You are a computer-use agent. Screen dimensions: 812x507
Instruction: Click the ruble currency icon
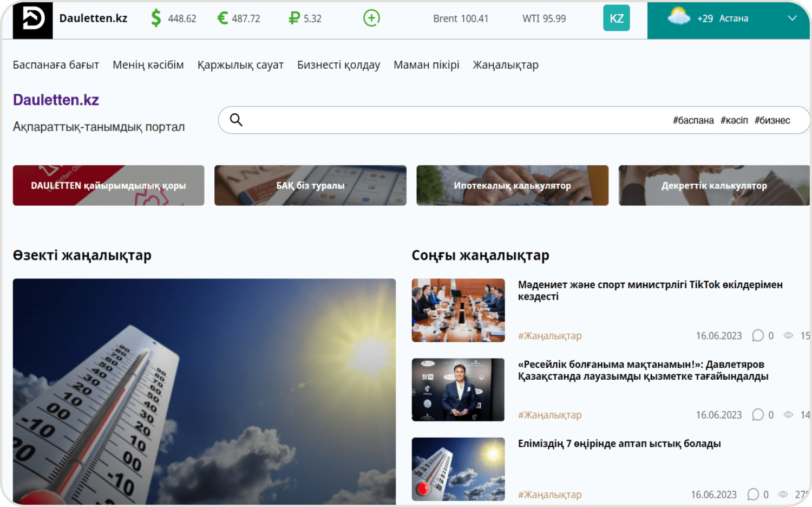point(294,18)
